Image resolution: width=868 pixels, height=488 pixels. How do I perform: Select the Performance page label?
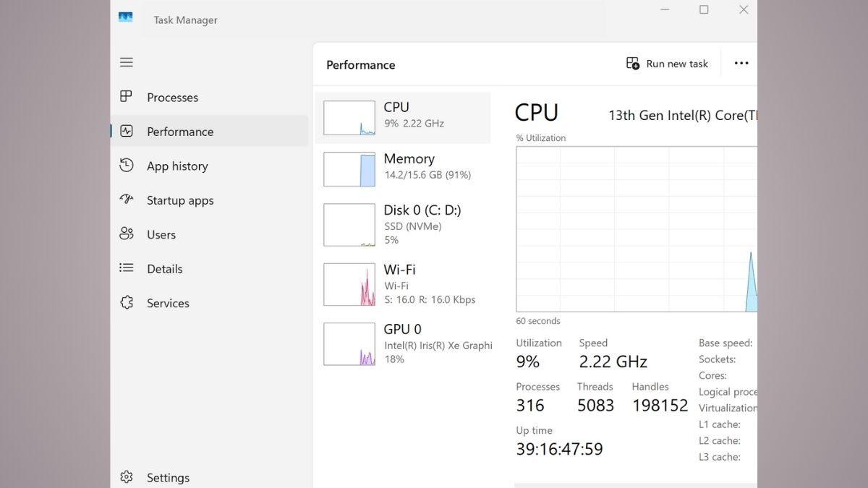[x=180, y=132]
